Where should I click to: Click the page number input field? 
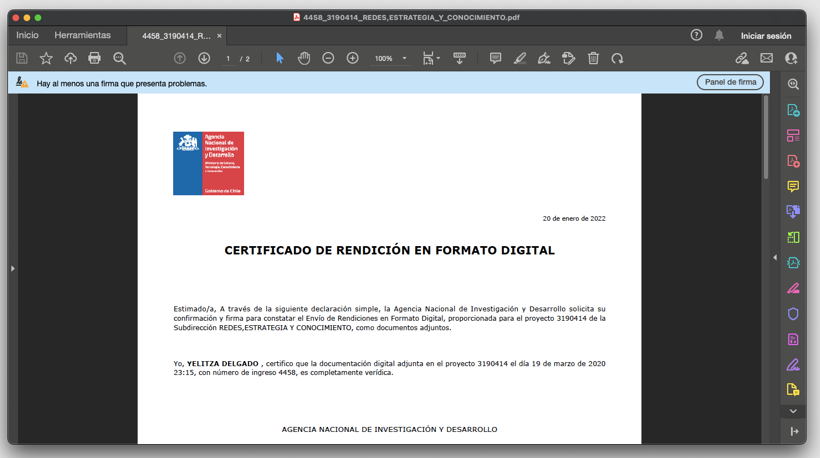click(228, 59)
